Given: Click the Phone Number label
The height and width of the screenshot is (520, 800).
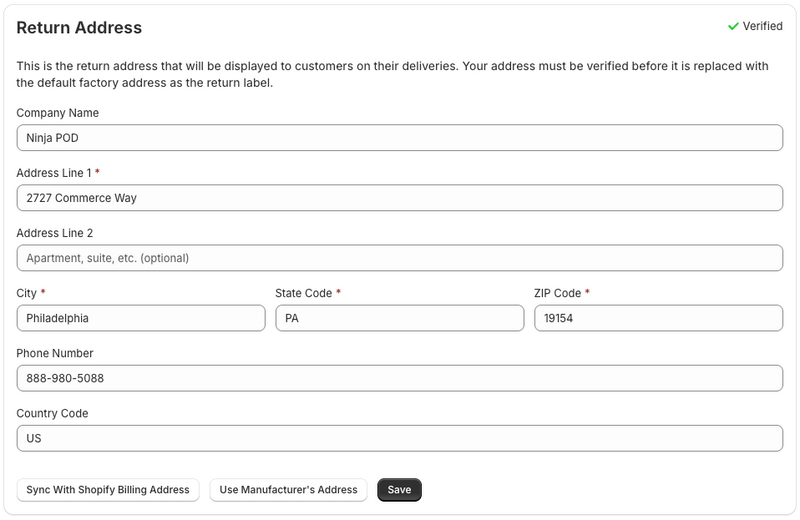Looking at the screenshot, I should point(55,353).
